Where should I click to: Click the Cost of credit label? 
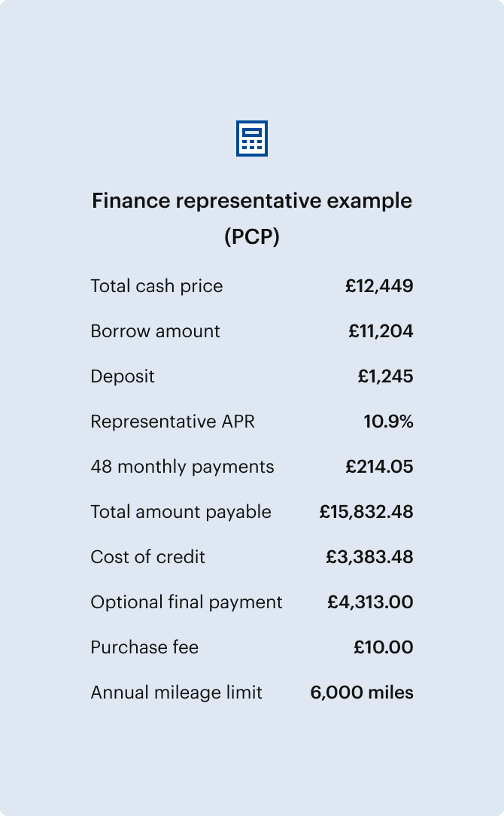click(147, 557)
